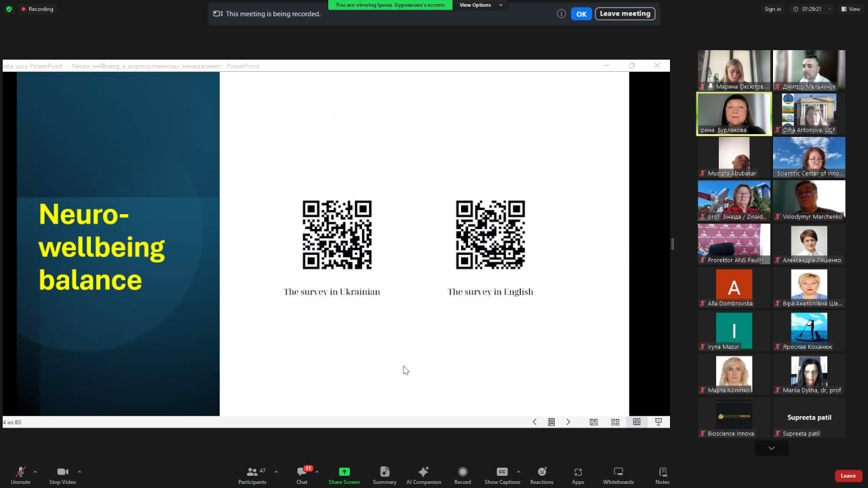Image resolution: width=868 pixels, height=488 pixels.
Task: Click the Recording indicator
Action: 37,9
